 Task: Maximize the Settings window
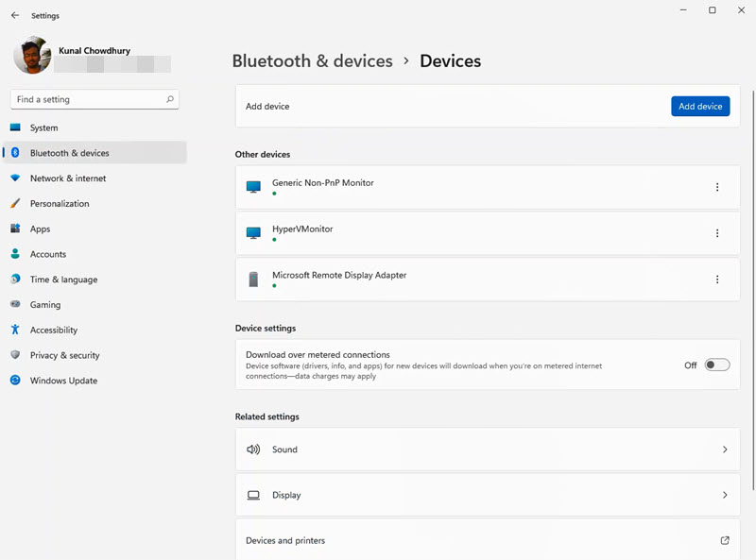tap(713, 10)
